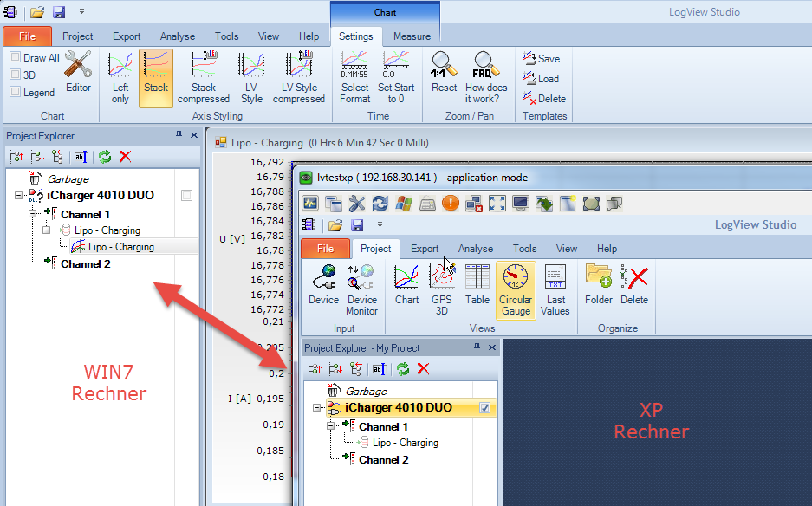Click the Device button in the Input group
This screenshot has height=506, width=812.
point(323,284)
